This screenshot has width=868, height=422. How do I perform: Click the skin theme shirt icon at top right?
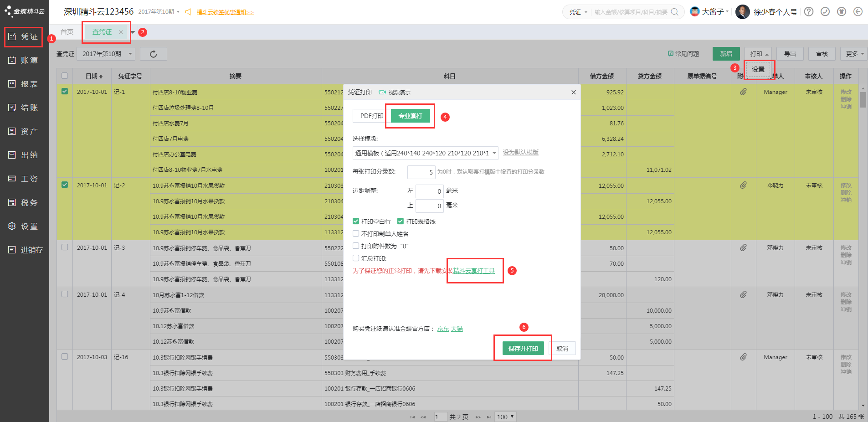click(x=842, y=12)
